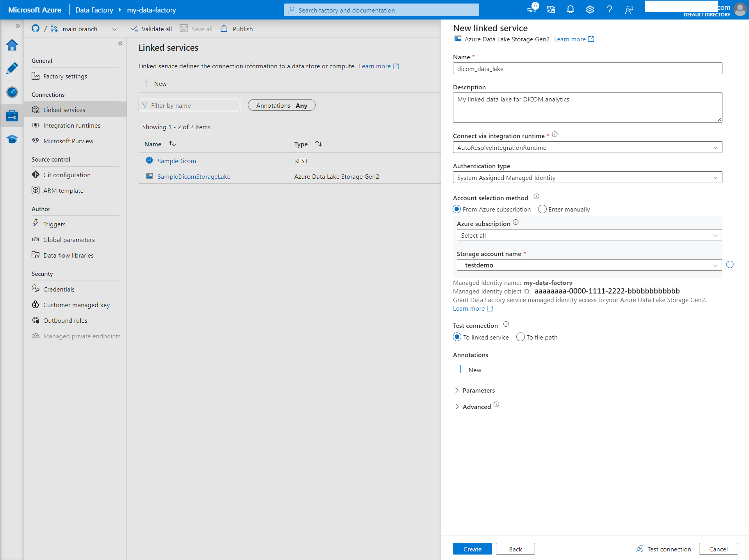This screenshot has height=560, width=749.
Task: Click the Search factory and documentation box
Action: tap(381, 10)
